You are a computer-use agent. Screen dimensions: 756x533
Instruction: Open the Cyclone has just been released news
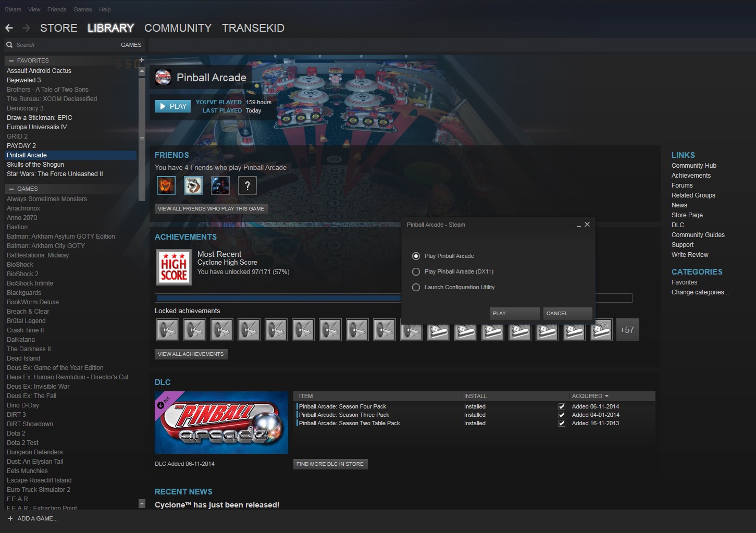217,505
